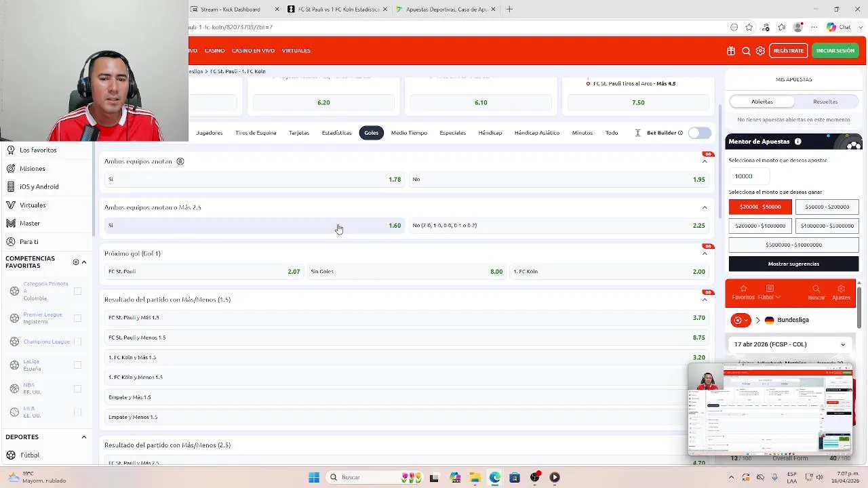
Task: Switch to Tiros de Esquina tab
Action: [x=256, y=133]
